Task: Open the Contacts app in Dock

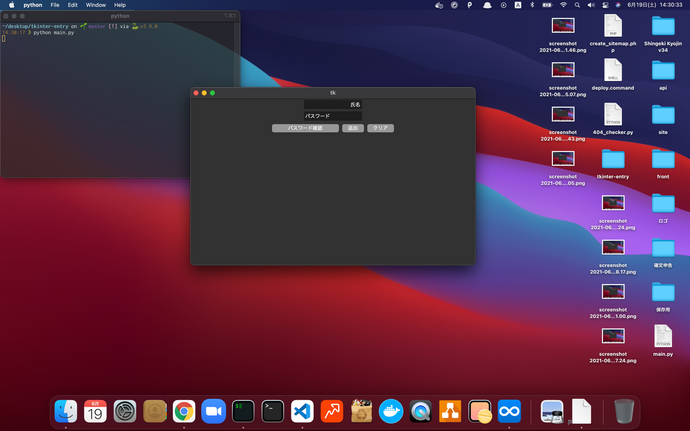Action: 154,411
